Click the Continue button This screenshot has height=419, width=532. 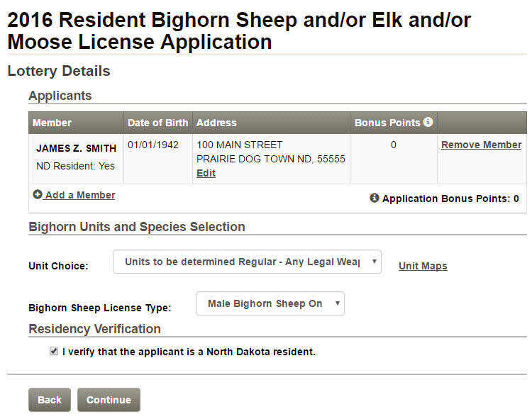(x=109, y=400)
